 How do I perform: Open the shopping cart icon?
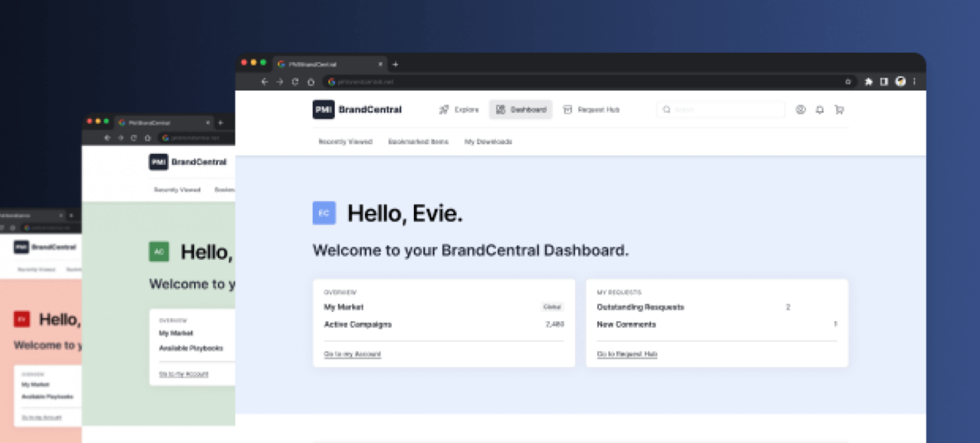click(x=839, y=110)
